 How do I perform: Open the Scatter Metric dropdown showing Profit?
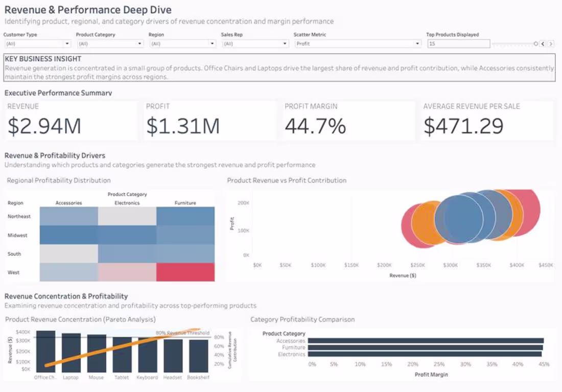point(358,44)
